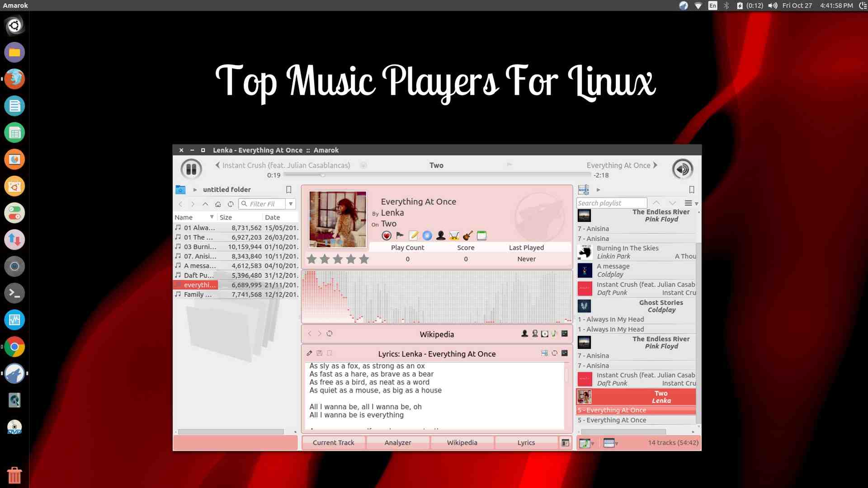Screen dimensions: 868x488
Task: Click the Search playlist input field
Action: [612, 202]
